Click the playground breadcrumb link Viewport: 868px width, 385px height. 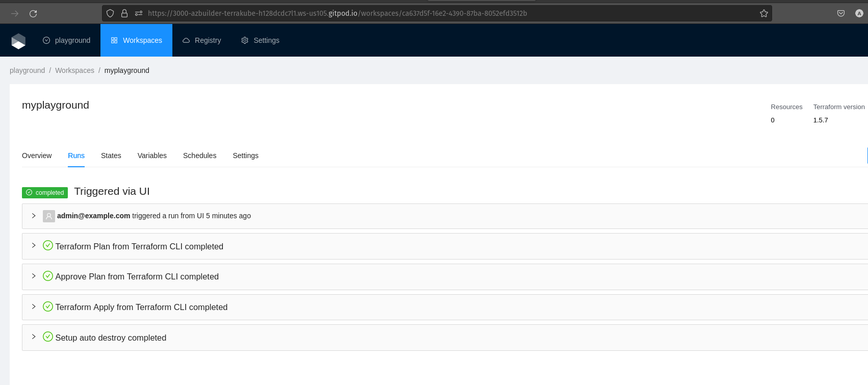27,70
